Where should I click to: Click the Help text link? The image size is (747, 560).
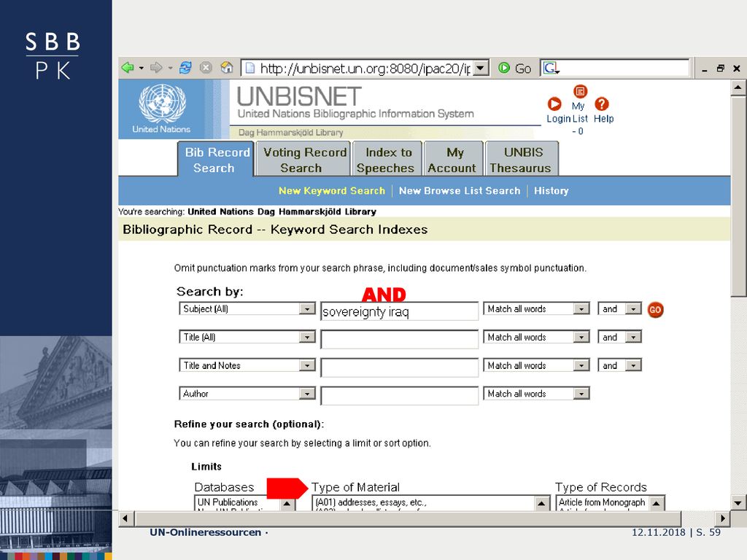tap(603, 119)
